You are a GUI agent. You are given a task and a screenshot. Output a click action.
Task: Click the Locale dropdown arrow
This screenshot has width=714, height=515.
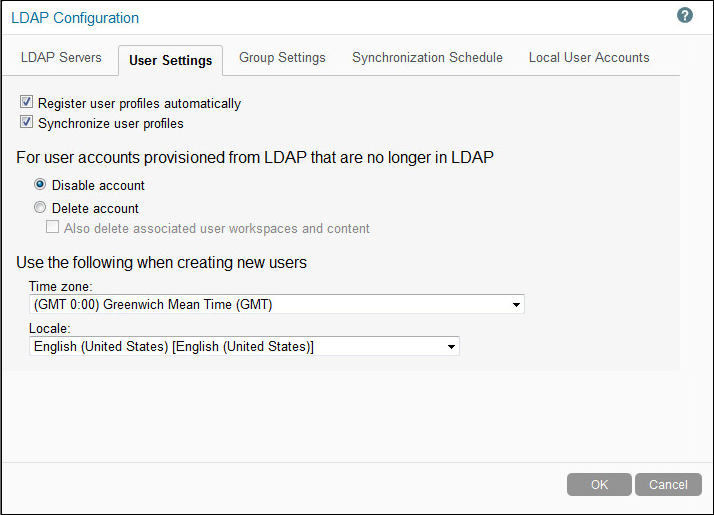point(451,346)
